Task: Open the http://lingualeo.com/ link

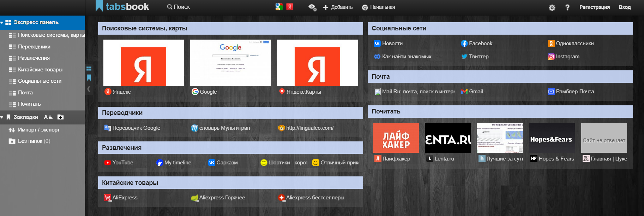Action: pos(306,128)
